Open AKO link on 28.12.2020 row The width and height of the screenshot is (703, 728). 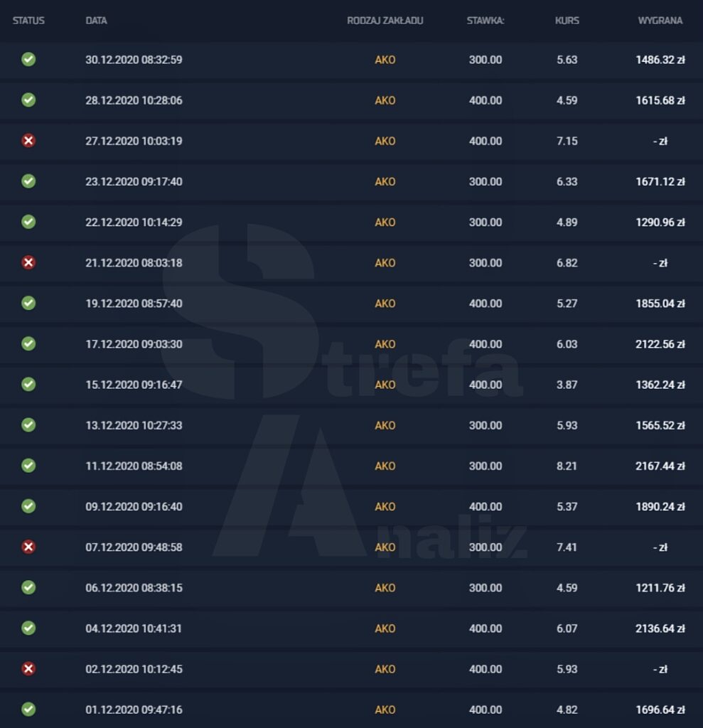(x=385, y=100)
